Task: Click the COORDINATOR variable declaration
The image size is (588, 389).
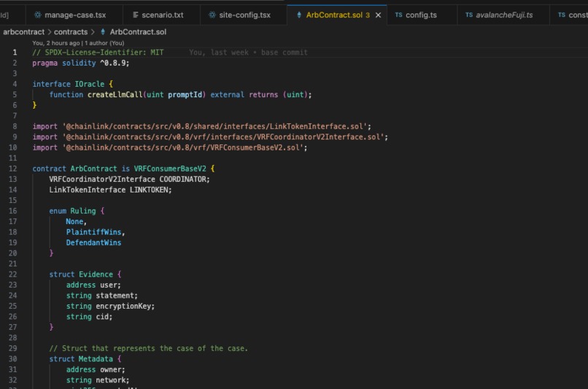Action: click(129, 180)
